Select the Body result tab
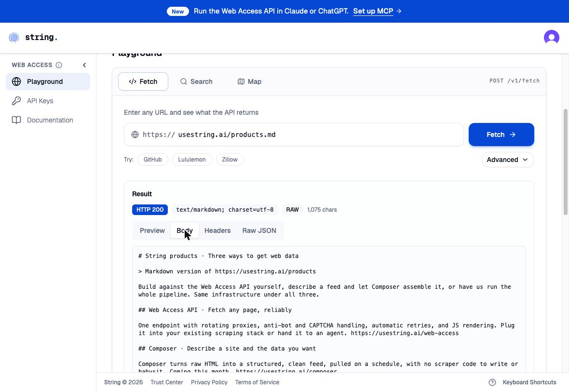The width and height of the screenshot is (569, 392). pos(185,231)
